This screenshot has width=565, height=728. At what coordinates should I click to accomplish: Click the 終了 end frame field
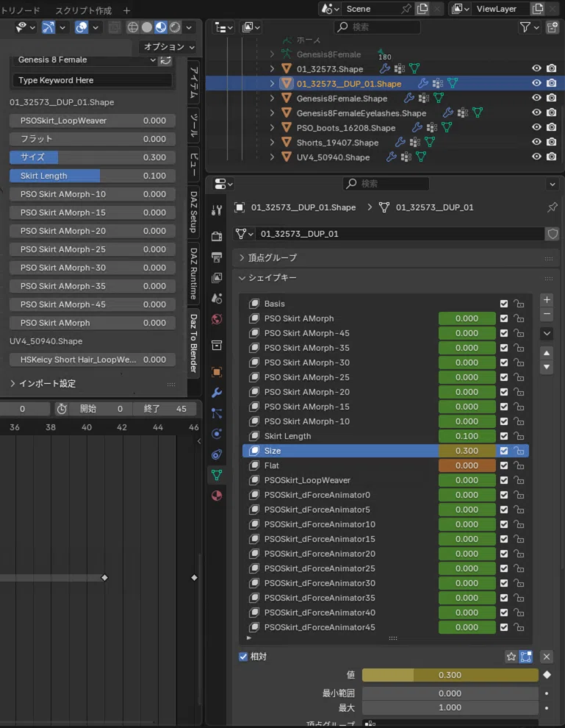(165, 409)
